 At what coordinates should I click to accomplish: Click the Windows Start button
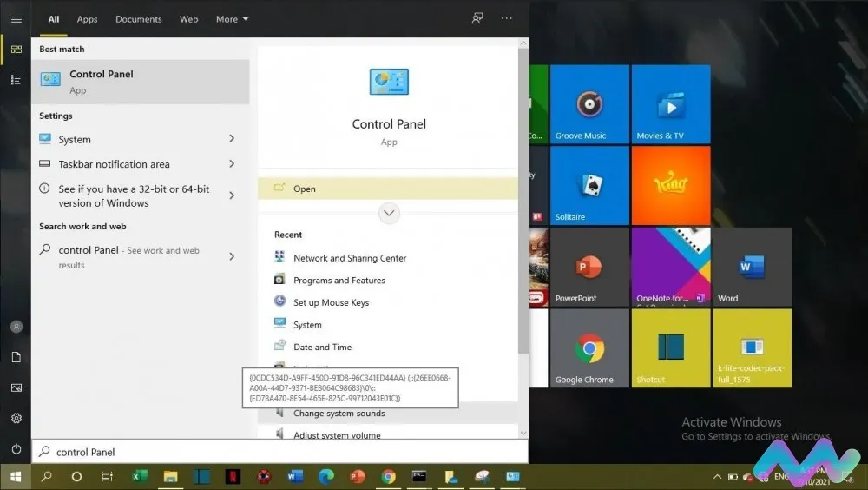tap(16, 476)
